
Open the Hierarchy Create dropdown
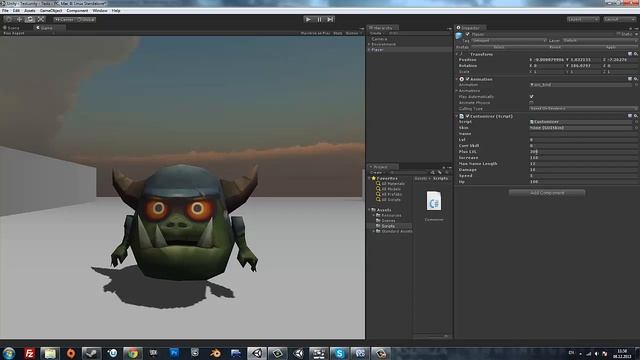pyautogui.click(x=376, y=33)
